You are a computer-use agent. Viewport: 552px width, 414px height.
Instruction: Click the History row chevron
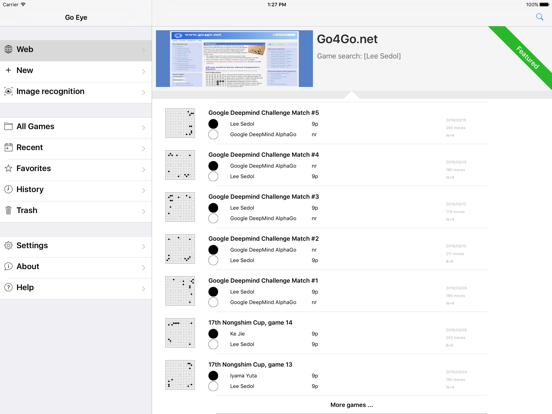coord(144,191)
